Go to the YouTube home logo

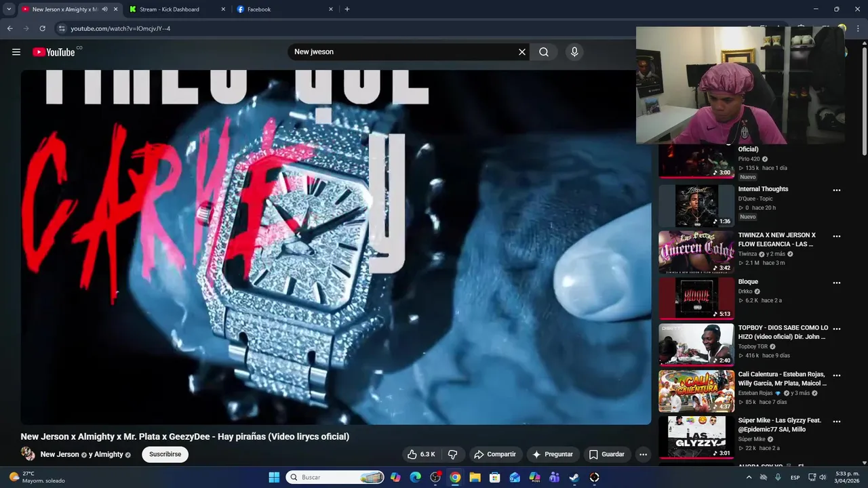54,52
